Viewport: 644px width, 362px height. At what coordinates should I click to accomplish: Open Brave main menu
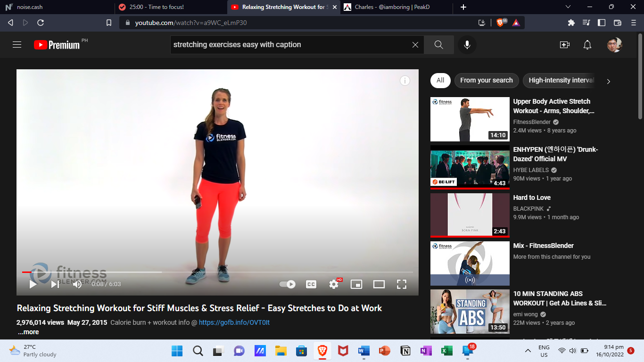[x=634, y=23]
